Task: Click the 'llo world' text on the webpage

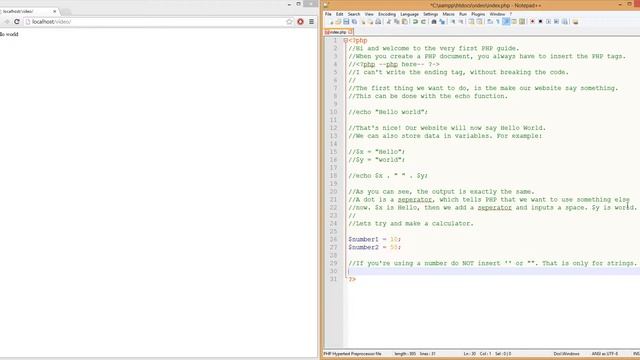Action: [9, 34]
